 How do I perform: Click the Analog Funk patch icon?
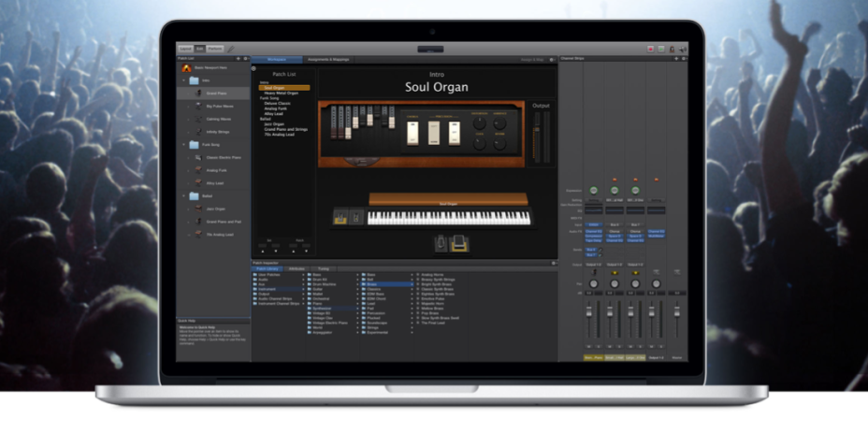pos(198,170)
